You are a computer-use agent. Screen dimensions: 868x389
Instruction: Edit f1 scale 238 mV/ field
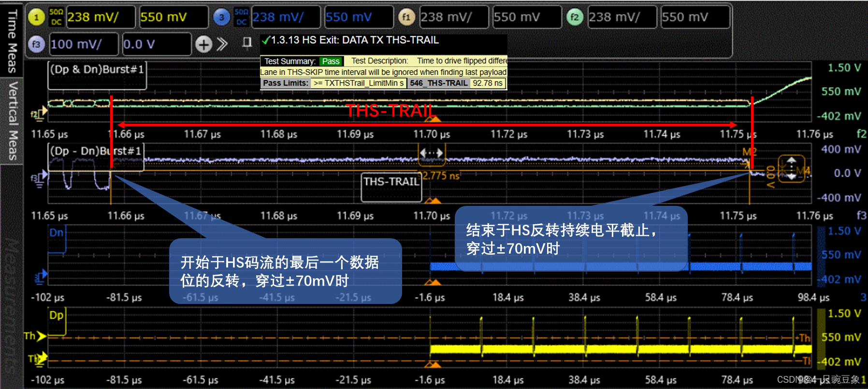454,17
